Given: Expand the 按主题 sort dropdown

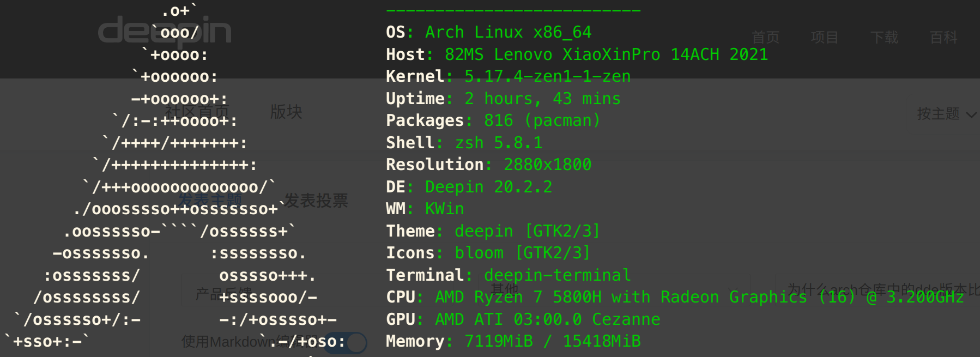Looking at the screenshot, I should [939, 114].
